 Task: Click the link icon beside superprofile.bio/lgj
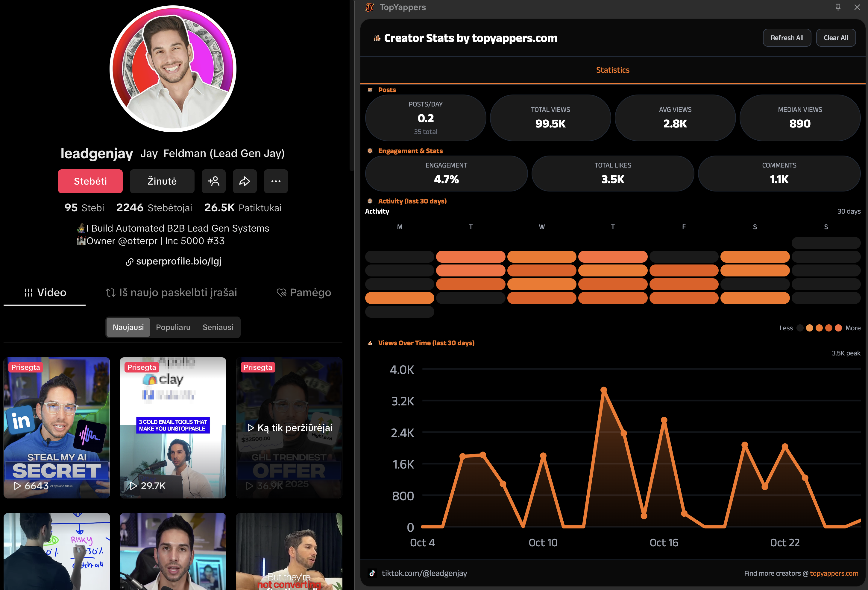[129, 261]
